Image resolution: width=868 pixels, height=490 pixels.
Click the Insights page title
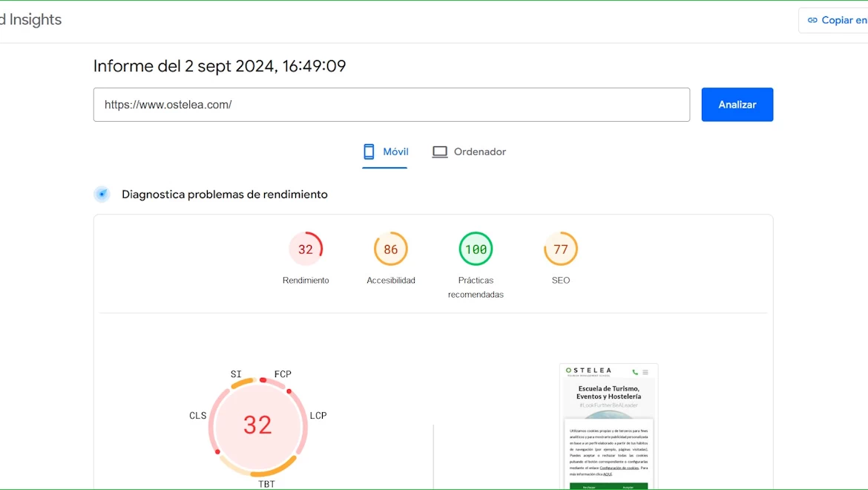31,20
